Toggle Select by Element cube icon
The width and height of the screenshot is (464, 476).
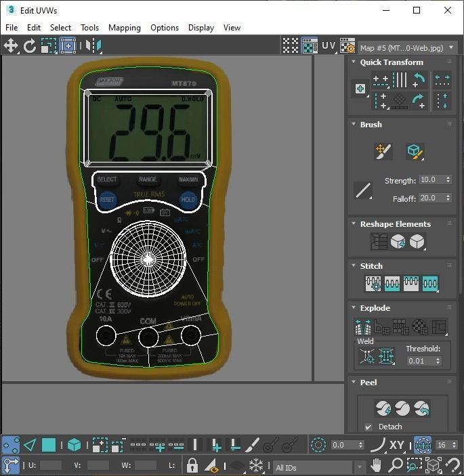[x=74, y=445]
